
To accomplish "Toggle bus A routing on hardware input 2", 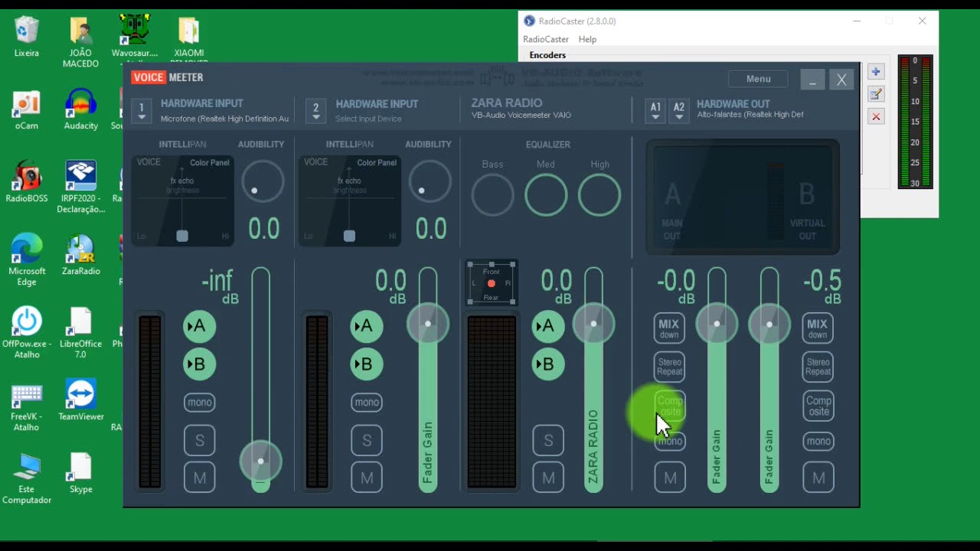I will [x=367, y=327].
